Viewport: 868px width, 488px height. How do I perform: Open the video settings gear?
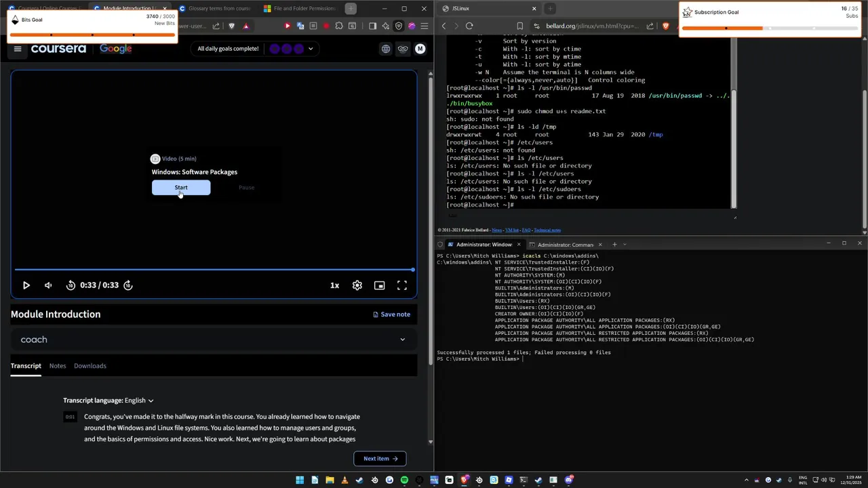[357, 285]
